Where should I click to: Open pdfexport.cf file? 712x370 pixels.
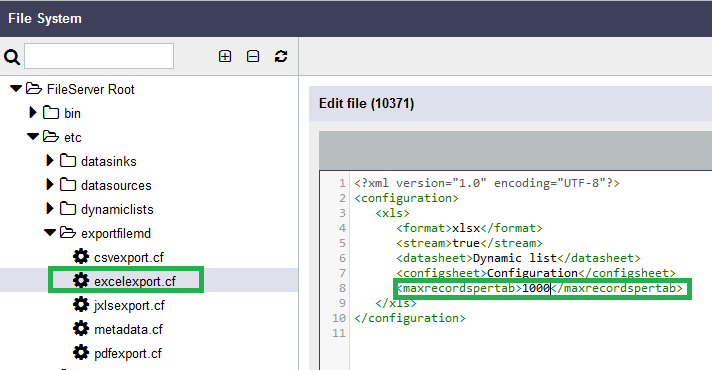tap(128, 354)
